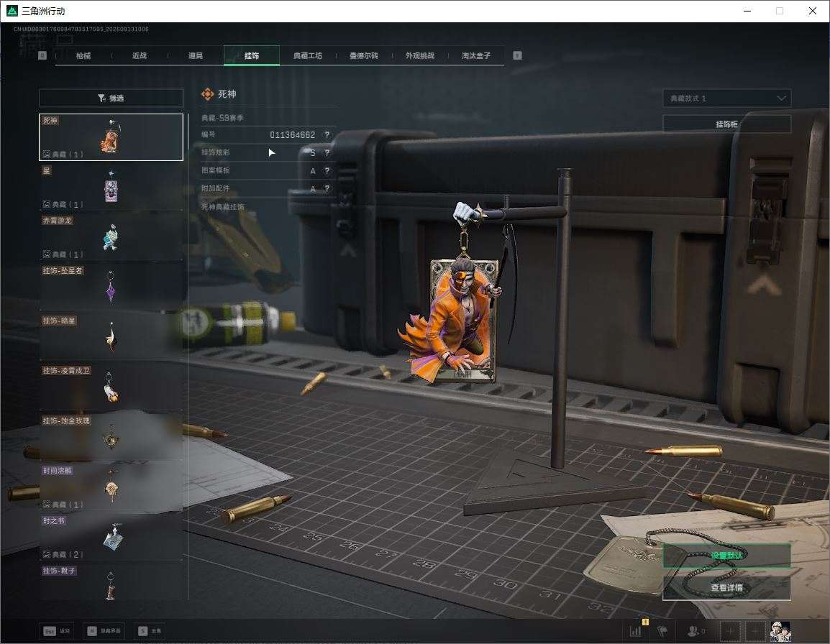Click the serial number 011364662
The image size is (830, 644).
(292, 135)
